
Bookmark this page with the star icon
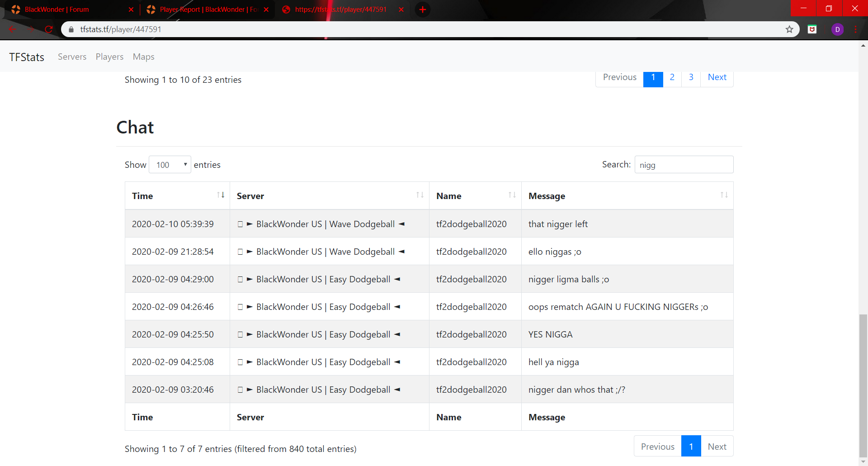click(x=789, y=29)
